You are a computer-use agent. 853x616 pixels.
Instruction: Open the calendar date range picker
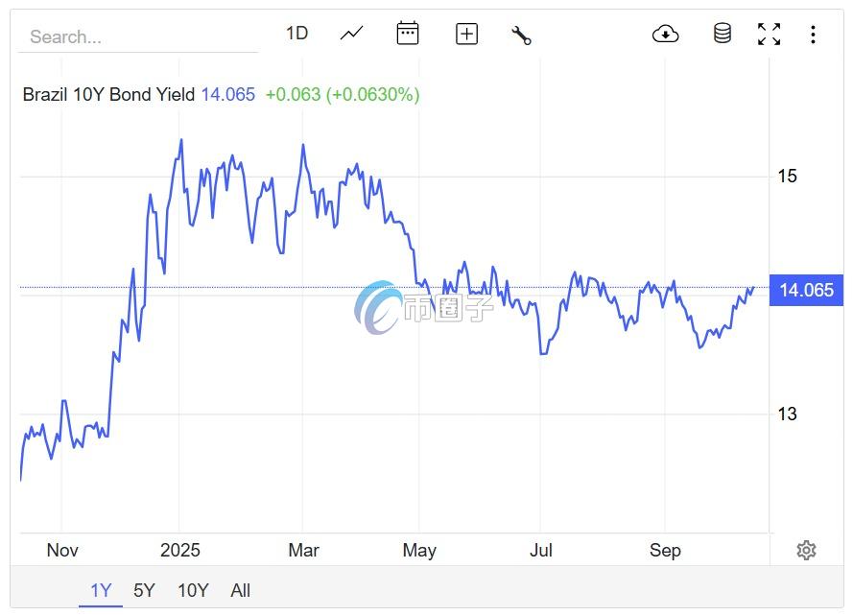(x=407, y=33)
